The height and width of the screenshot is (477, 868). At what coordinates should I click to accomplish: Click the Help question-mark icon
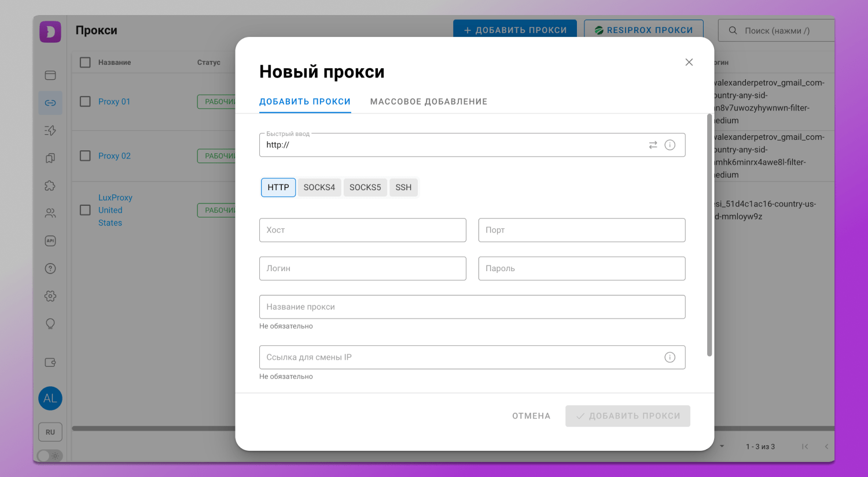50,268
